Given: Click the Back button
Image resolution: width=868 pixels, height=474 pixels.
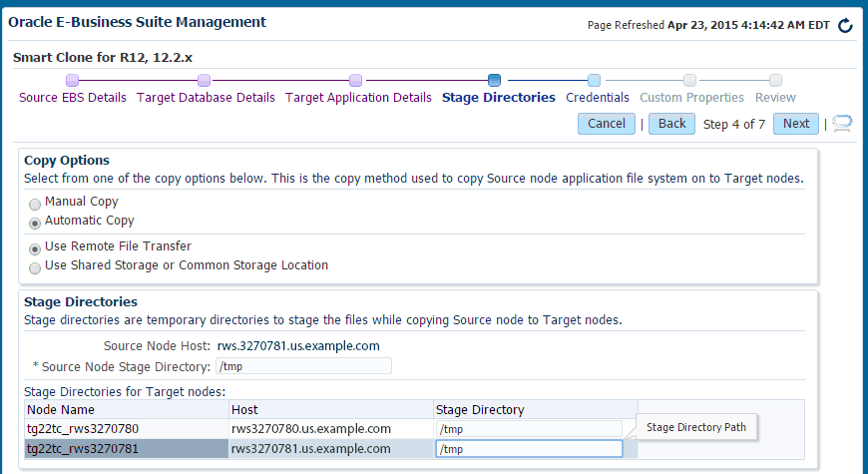Looking at the screenshot, I should tap(671, 124).
